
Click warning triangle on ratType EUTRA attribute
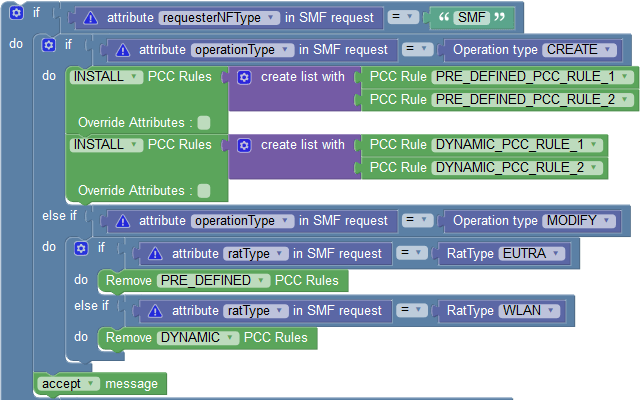click(x=155, y=254)
